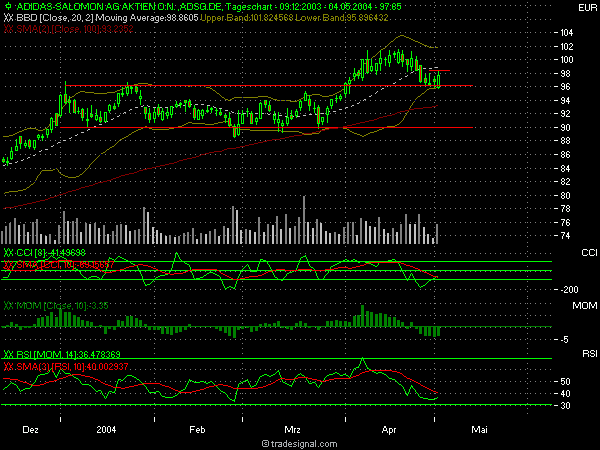The height and width of the screenshot is (450, 600).
Task: Click the 84 price axis label
Action: click(565, 168)
